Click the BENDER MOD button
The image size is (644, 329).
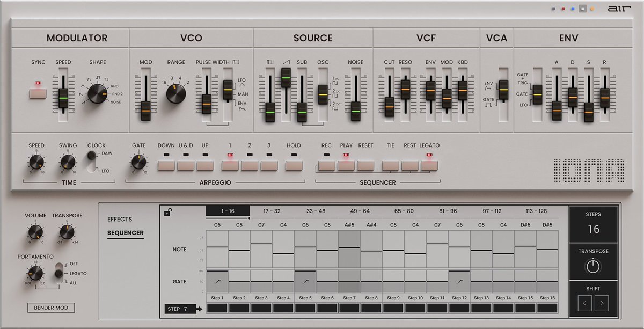pos(51,308)
